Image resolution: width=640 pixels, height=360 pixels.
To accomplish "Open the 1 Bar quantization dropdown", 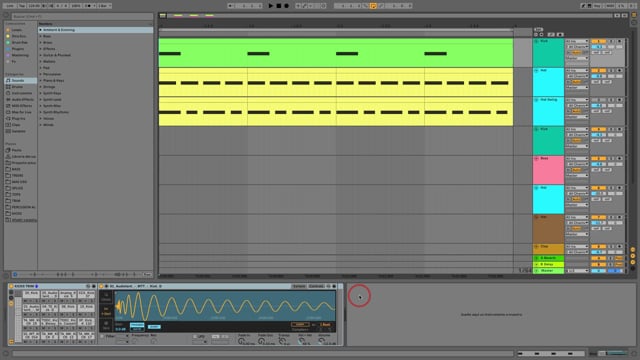I will pos(104,6).
